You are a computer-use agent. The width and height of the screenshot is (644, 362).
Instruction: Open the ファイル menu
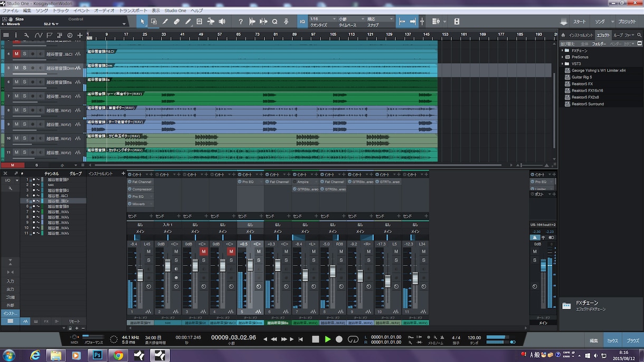pyautogui.click(x=11, y=11)
